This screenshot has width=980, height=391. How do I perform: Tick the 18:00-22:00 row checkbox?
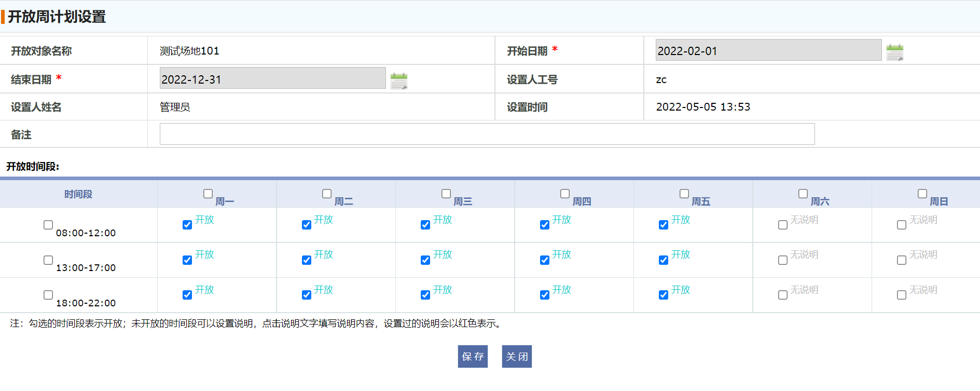pyautogui.click(x=48, y=295)
